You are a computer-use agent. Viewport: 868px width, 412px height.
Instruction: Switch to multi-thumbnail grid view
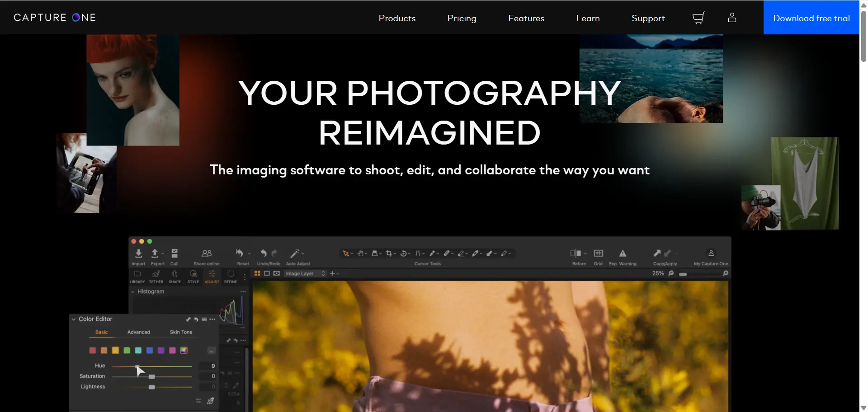click(x=257, y=273)
